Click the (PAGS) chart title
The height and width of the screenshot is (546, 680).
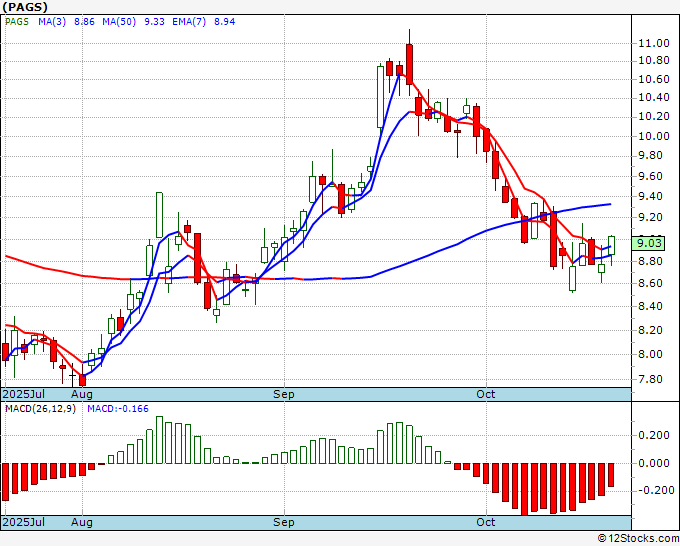[25, 7]
